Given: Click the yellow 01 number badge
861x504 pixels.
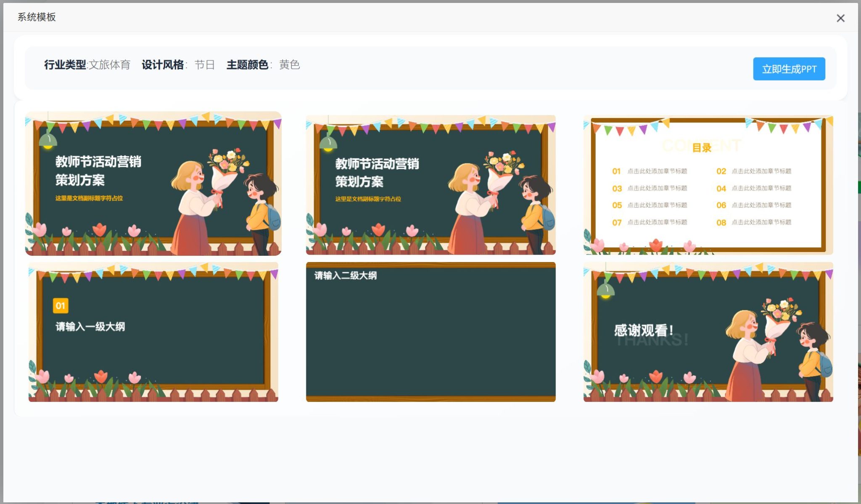Looking at the screenshot, I should click(x=61, y=306).
